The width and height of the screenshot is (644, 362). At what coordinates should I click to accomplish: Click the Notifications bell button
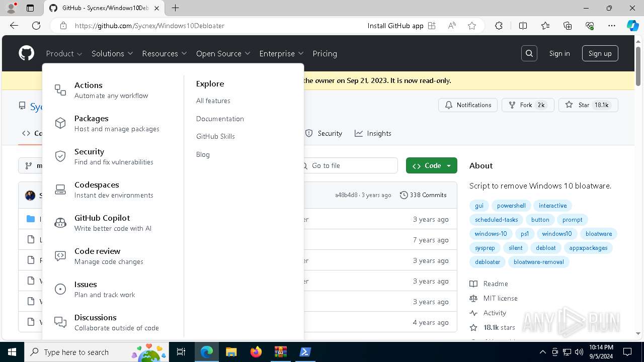point(468,105)
